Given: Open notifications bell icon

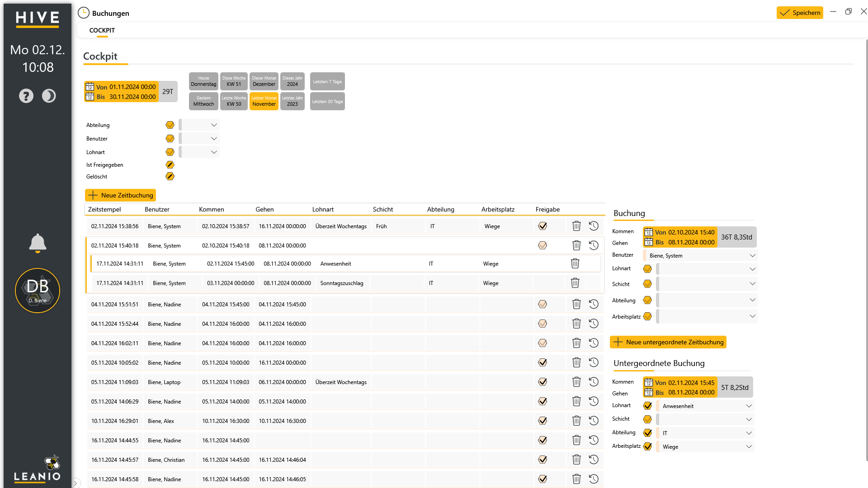Looking at the screenshot, I should 38,243.
